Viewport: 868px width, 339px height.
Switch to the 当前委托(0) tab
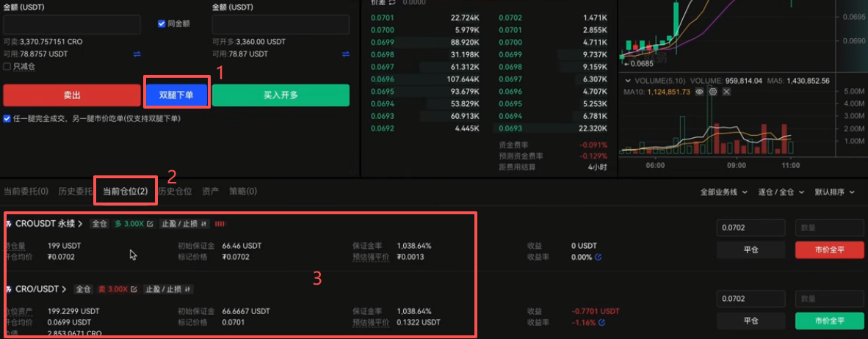26,192
